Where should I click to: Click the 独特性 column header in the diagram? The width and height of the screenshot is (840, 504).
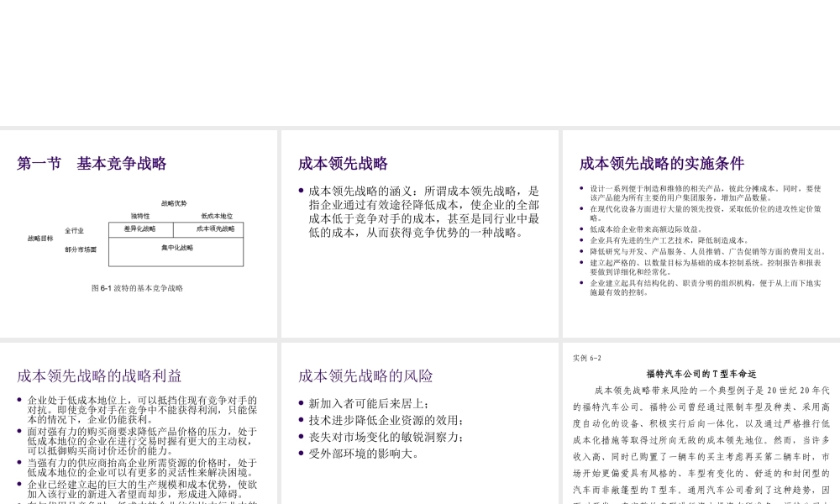coord(141,214)
